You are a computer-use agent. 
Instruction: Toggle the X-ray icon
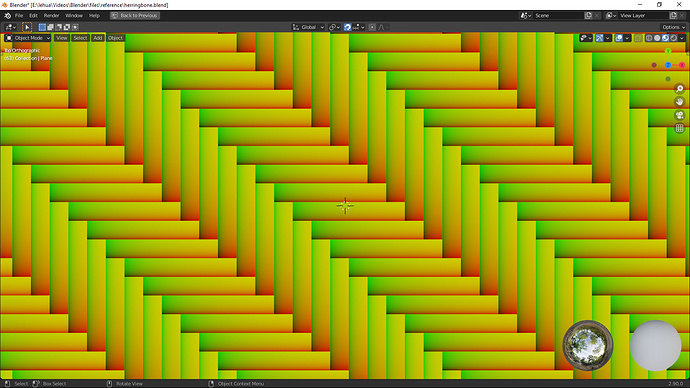(638, 38)
